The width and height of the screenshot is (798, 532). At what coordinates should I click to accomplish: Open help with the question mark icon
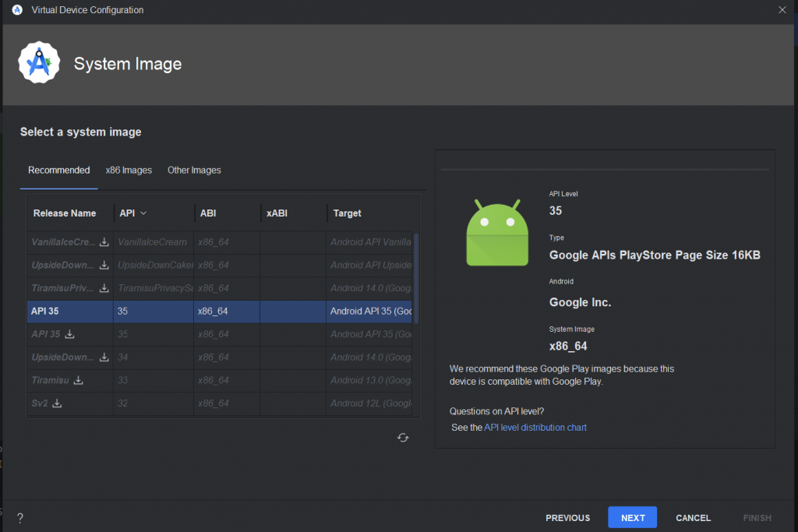click(19, 518)
